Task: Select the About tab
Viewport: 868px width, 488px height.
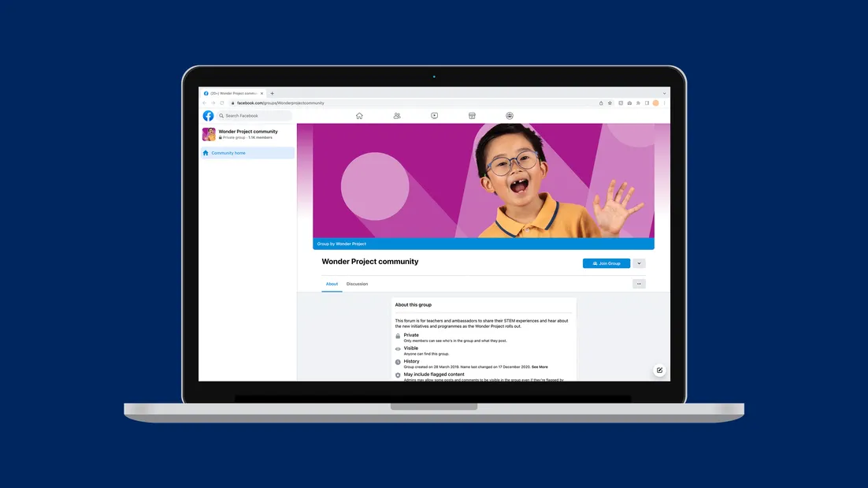Action: coord(332,284)
